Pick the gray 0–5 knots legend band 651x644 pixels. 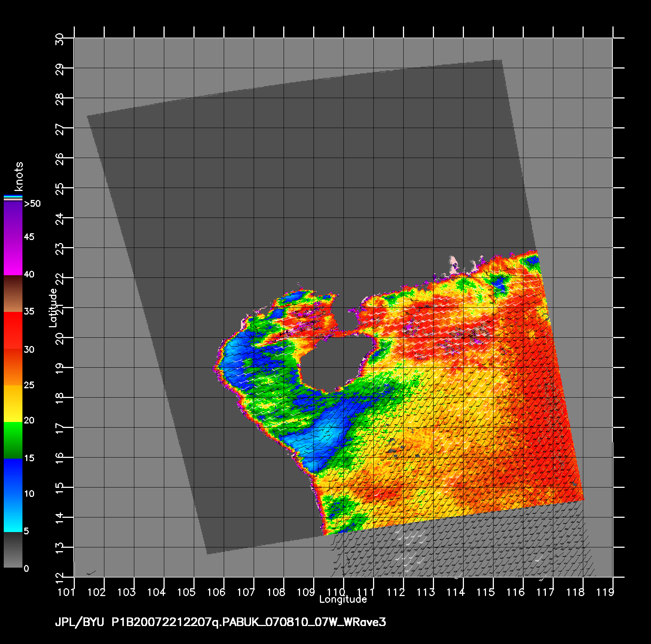tap(13, 550)
